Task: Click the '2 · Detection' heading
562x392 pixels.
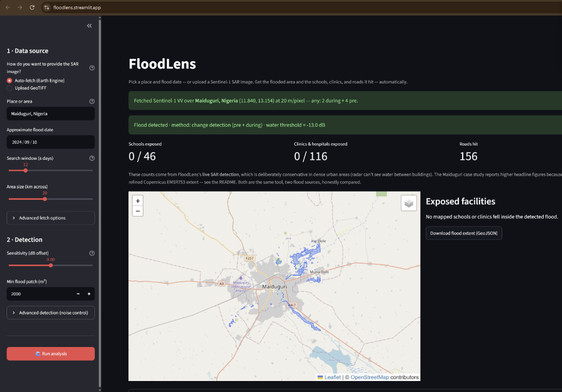Action: tap(24, 239)
